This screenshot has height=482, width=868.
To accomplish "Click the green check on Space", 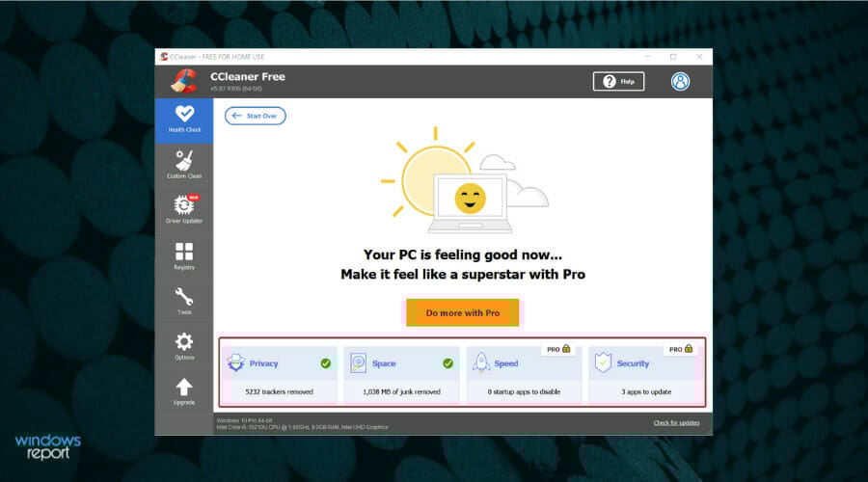I will pos(448,363).
